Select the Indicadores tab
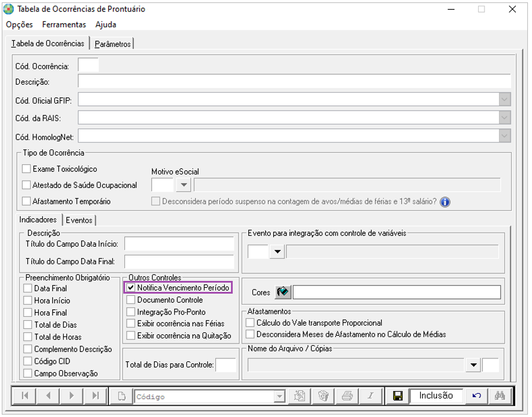 (x=38, y=220)
